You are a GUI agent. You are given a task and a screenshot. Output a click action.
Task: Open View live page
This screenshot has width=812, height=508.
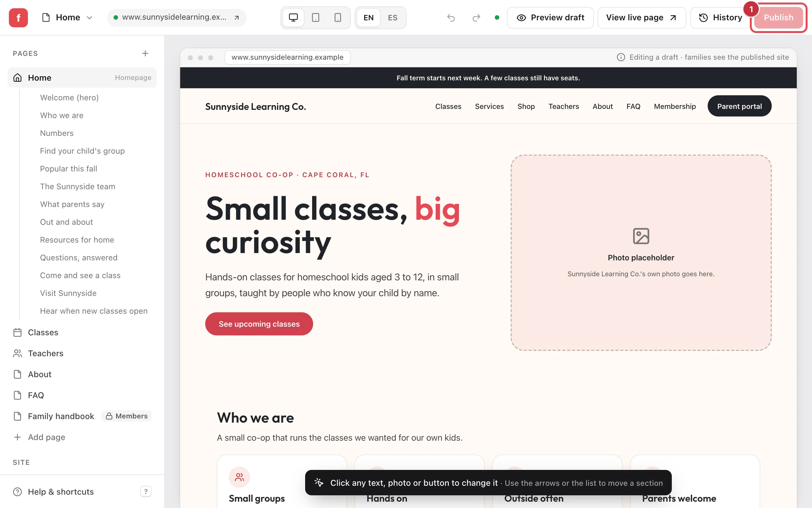642,17
